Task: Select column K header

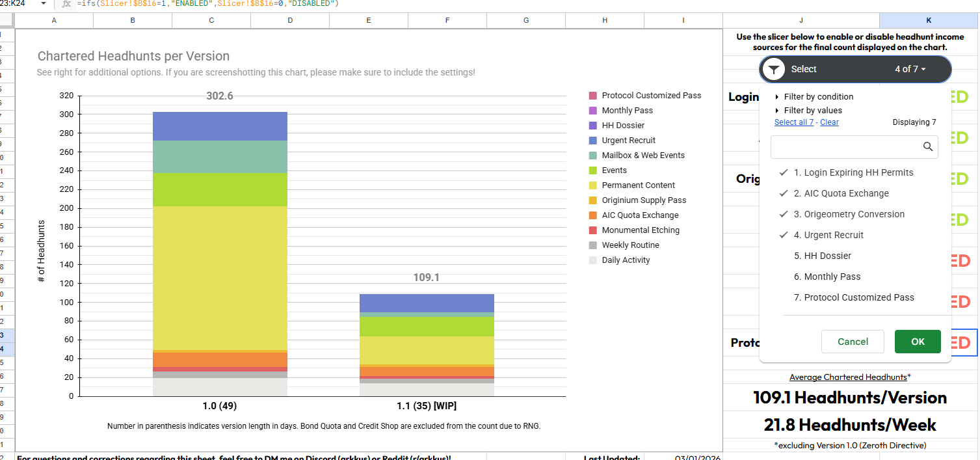Action: [929, 21]
